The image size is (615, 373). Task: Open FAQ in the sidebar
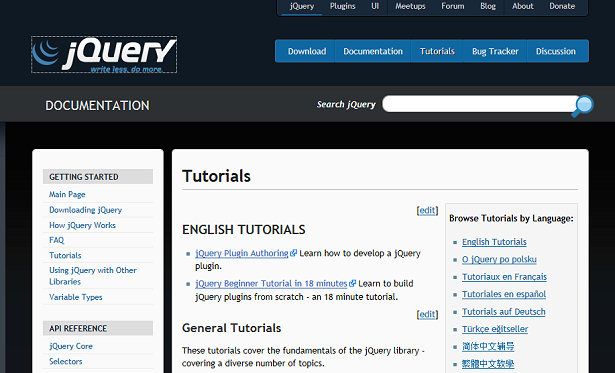coord(56,240)
